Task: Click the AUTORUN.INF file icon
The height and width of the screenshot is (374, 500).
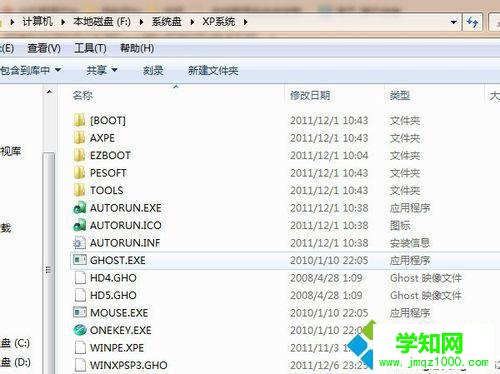Action: 80,243
